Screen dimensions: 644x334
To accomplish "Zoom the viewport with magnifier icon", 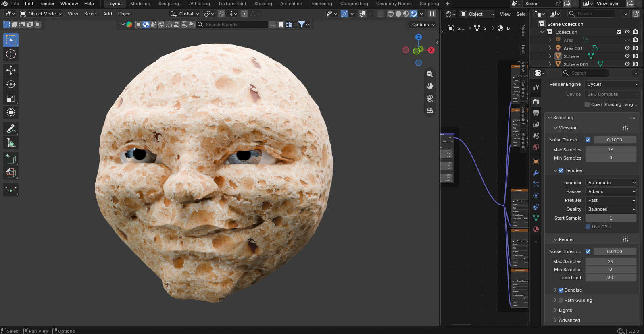I will pos(430,74).
